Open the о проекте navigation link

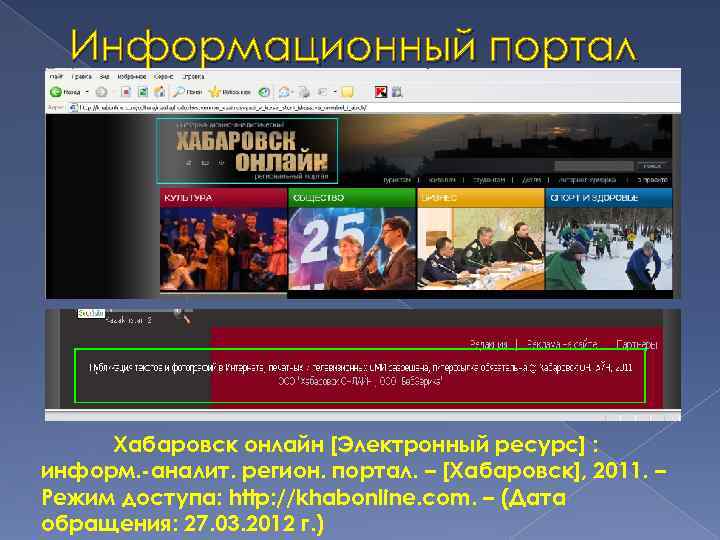coord(652,180)
